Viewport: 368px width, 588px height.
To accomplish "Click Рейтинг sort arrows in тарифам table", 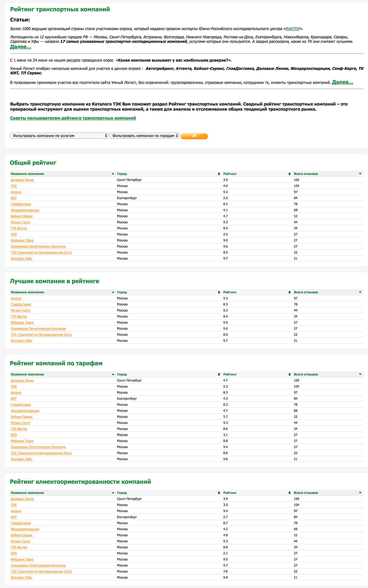I will click(289, 374).
